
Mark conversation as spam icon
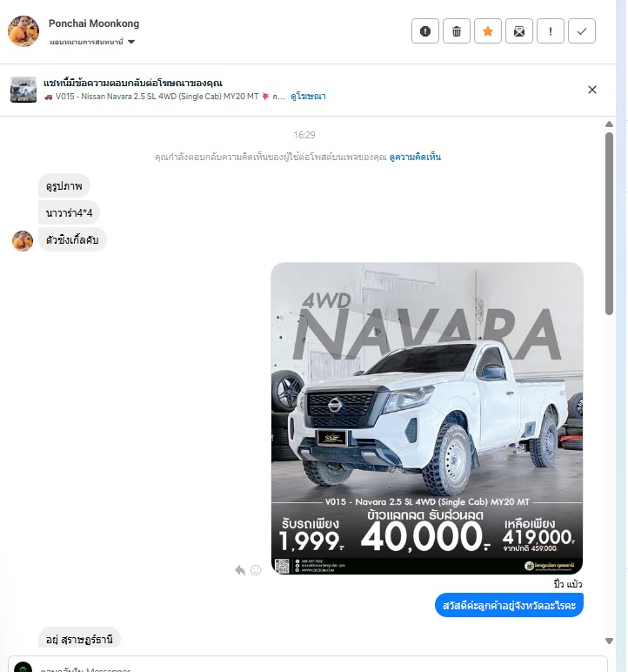tap(425, 31)
